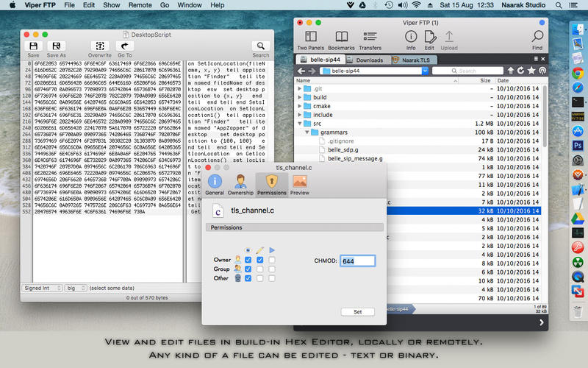Viewport: 588px width, 368px height.
Task: Open the big endian dropdown
Action: click(x=76, y=288)
